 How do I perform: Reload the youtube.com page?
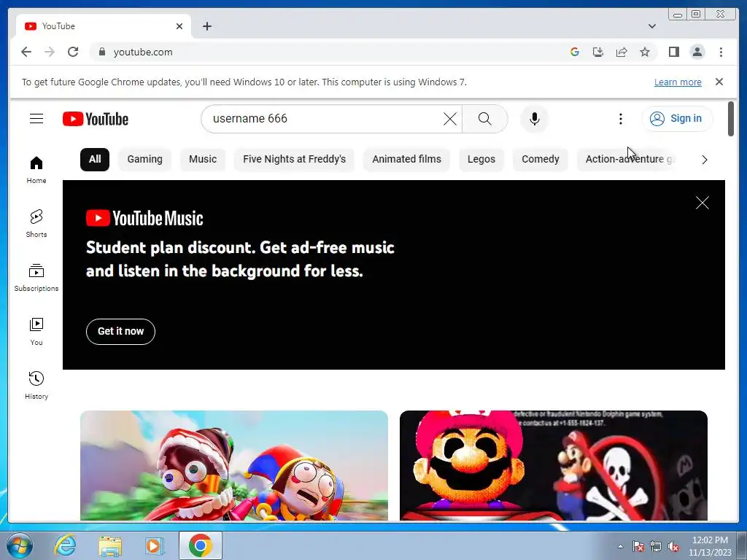tap(73, 52)
